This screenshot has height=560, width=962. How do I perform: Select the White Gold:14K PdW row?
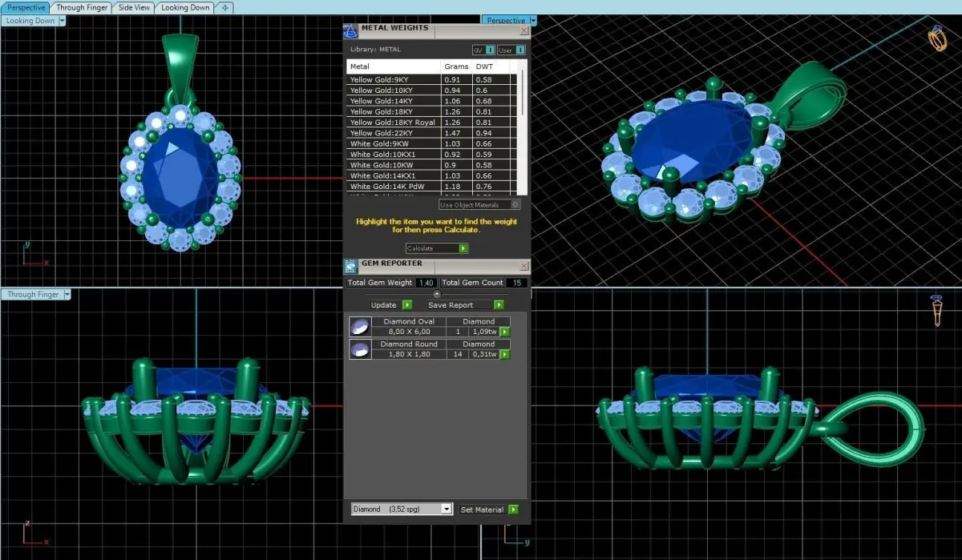point(433,186)
